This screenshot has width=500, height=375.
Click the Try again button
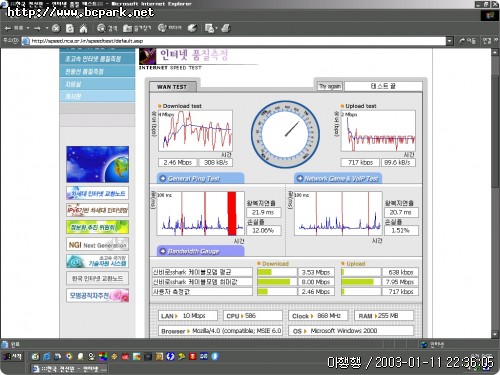coord(330,86)
